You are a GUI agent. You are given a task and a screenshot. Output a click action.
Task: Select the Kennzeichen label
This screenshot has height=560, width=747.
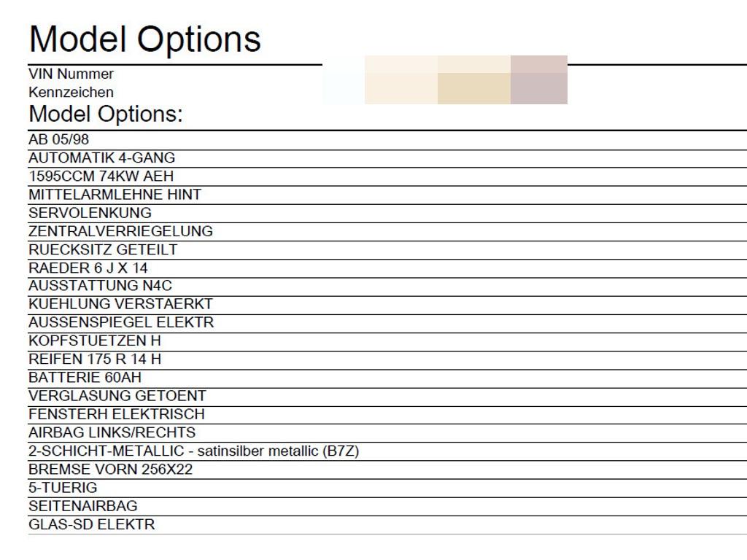tap(71, 92)
